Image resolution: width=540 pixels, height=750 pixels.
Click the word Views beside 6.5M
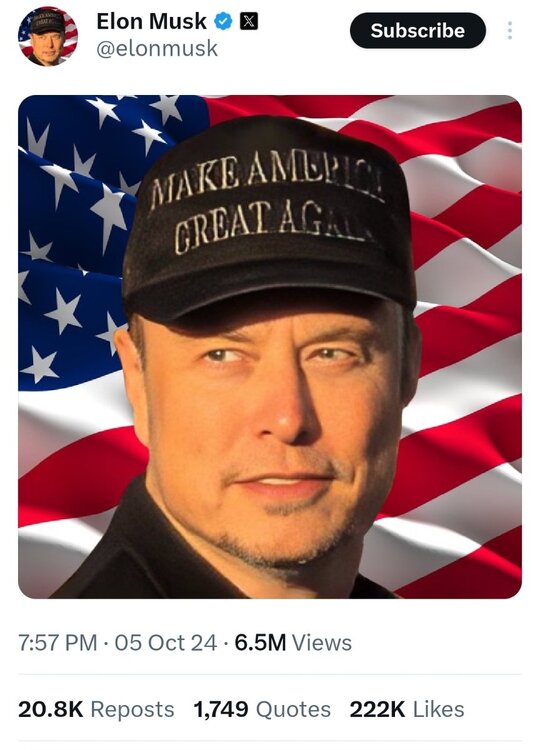pyautogui.click(x=321, y=642)
